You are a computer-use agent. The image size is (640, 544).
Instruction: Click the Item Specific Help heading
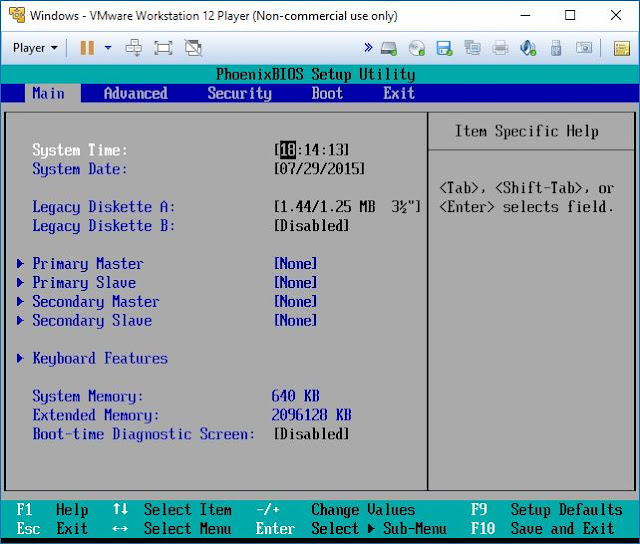(x=527, y=131)
